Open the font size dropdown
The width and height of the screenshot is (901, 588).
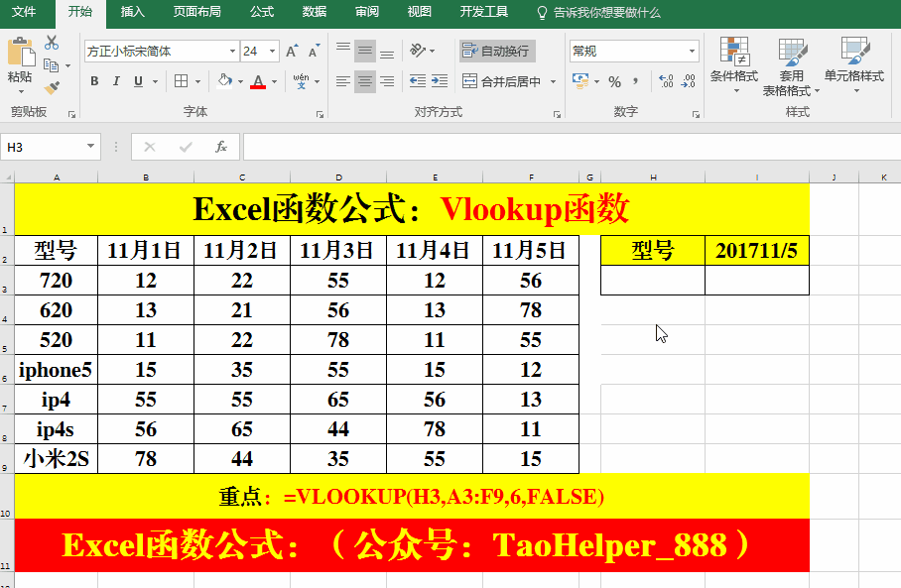coord(272,52)
